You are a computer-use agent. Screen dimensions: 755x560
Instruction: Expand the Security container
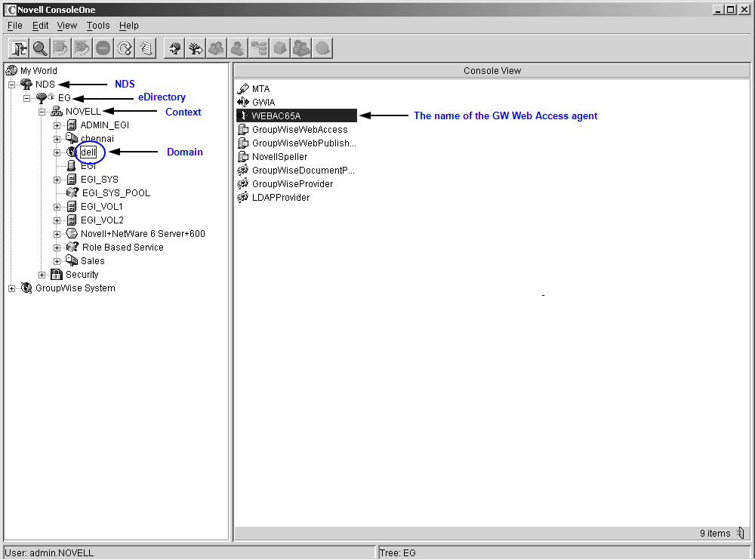(42, 275)
